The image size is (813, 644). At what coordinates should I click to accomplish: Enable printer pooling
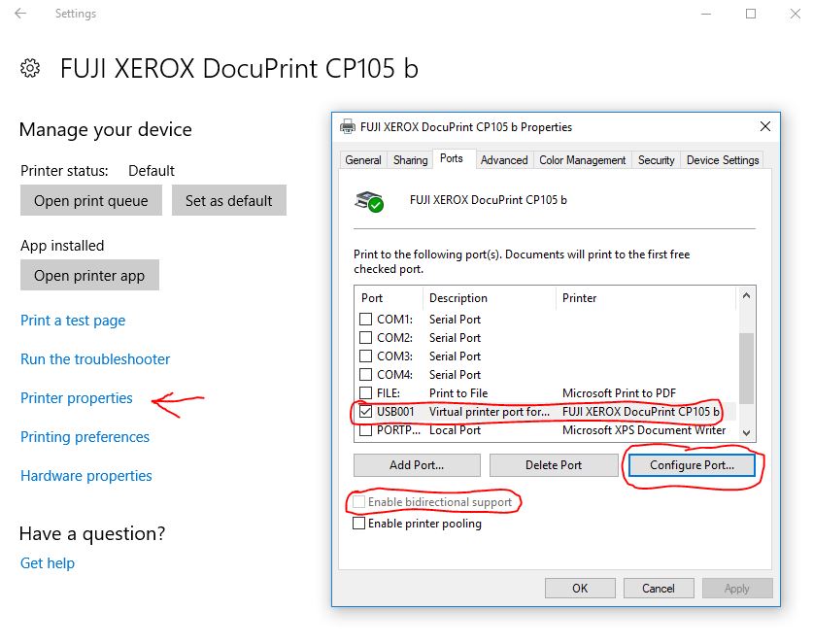pyautogui.click(x=359, y=522)
